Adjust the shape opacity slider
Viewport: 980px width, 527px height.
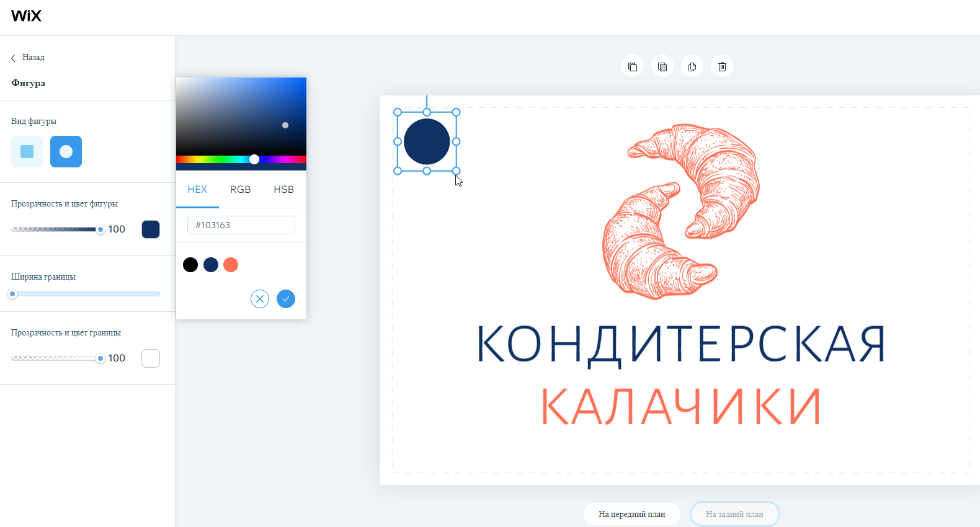tap(57, 229)
